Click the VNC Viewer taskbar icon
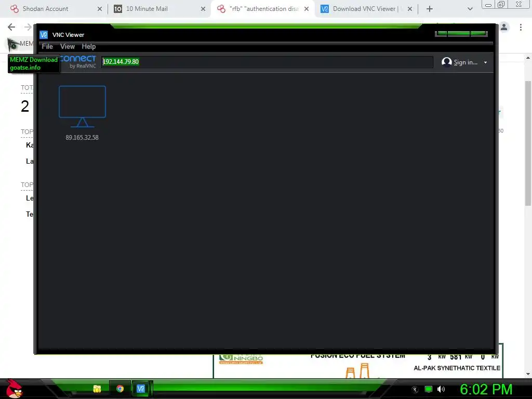 (140, 389)
